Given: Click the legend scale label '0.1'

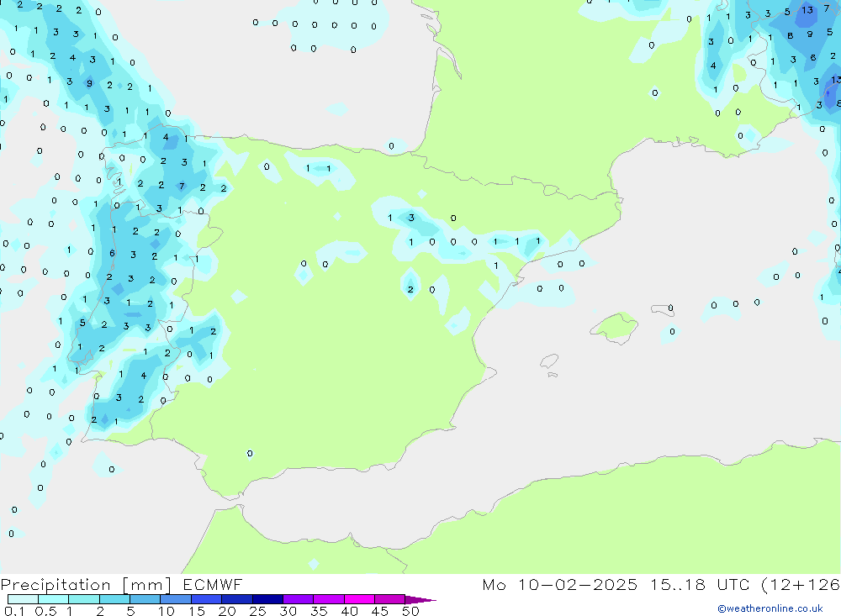Looking at the screenshot, I should tap(14, 611).
